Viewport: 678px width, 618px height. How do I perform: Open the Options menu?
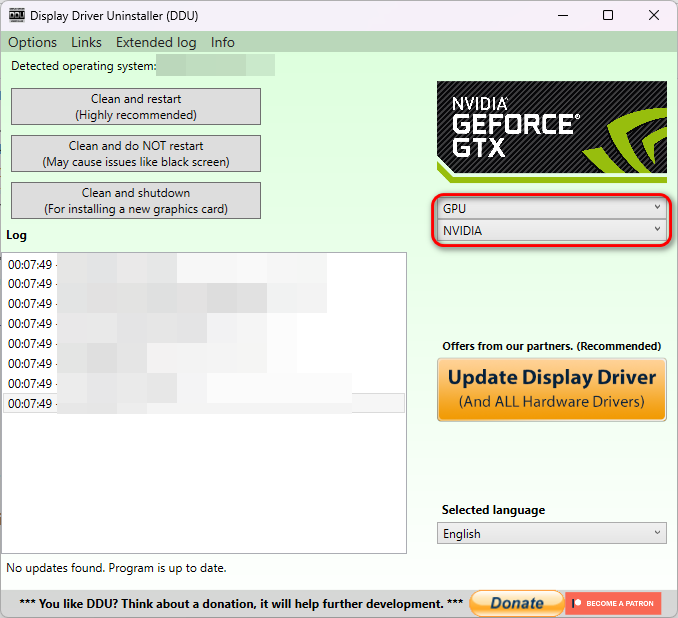coord(33,42)
